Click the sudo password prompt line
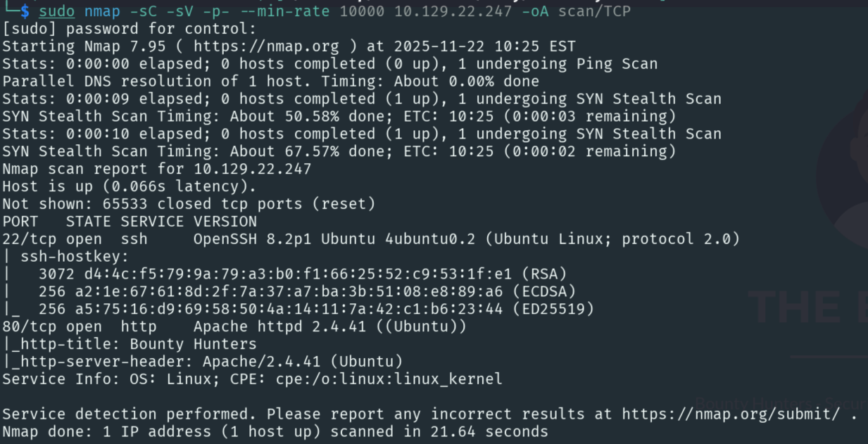868x444 pixels. pos(130,29)
